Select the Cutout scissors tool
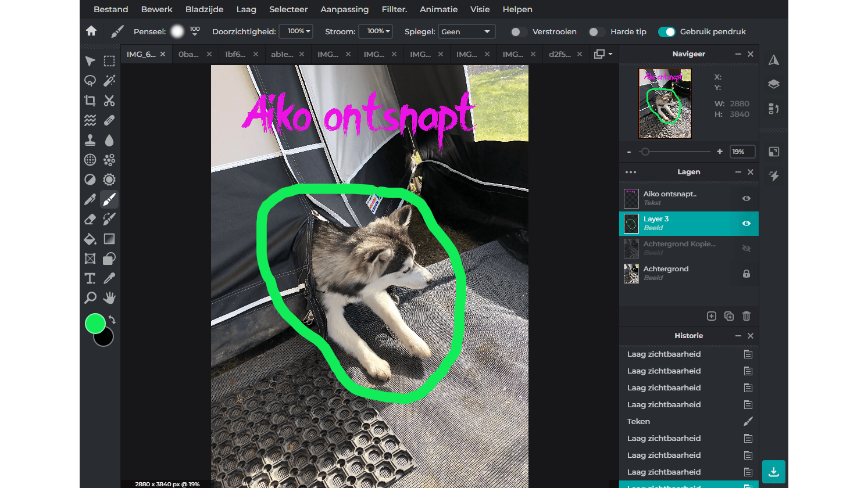868x488 pixels. point(109,101)
